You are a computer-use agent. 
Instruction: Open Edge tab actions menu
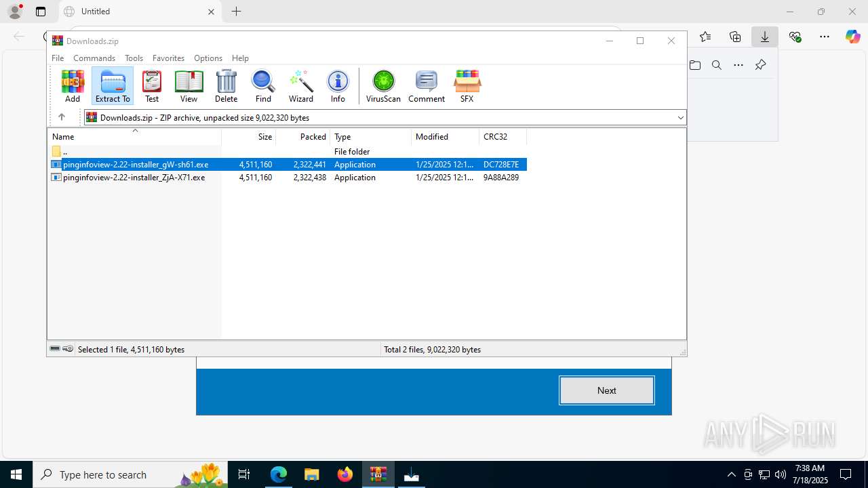point(41,12)
